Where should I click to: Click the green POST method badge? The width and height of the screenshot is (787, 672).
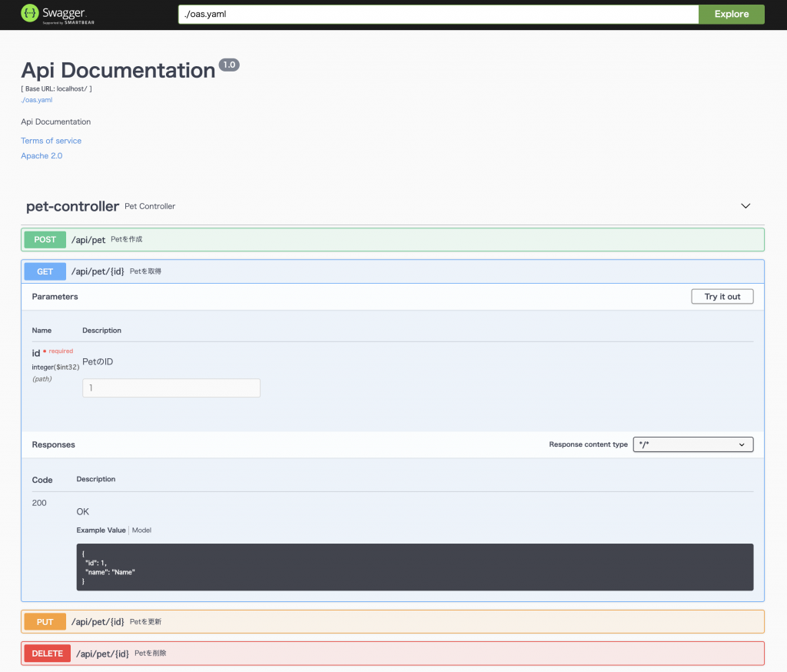(45, 240)
